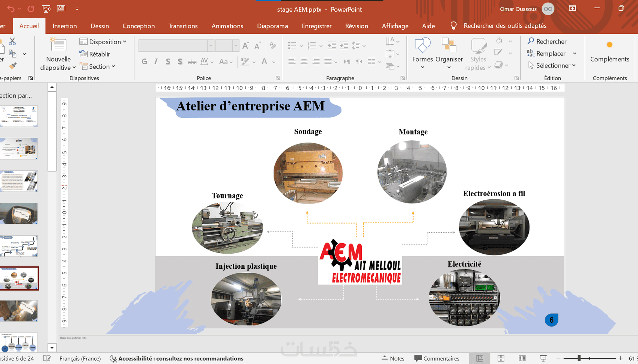The width and height of the screenshot is (638, 364).
Task: Switch to reading view
Action: [x=522, y=358]
